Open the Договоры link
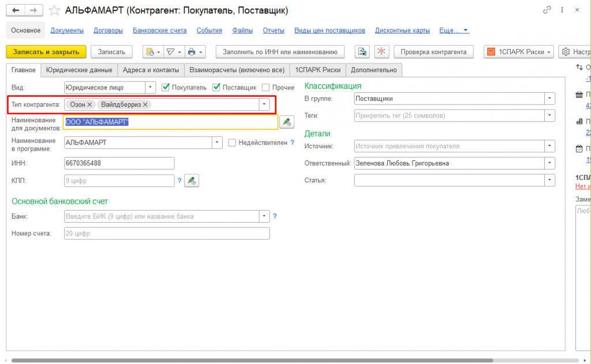 pos(108,31)
